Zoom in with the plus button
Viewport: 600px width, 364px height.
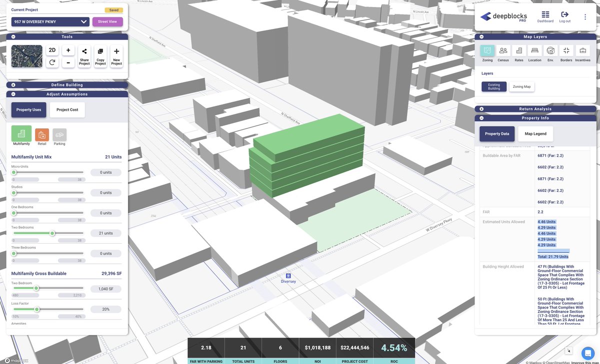point(68,50)
